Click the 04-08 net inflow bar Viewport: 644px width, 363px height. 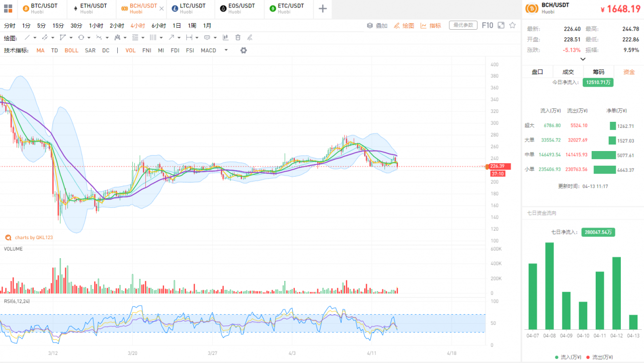coord(549,286)
